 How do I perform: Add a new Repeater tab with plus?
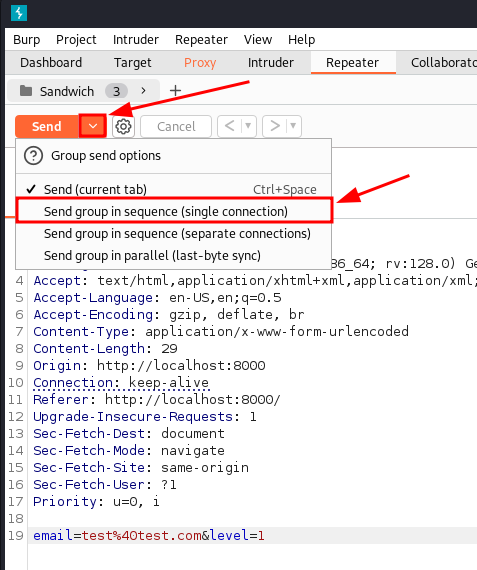(176, 91)
